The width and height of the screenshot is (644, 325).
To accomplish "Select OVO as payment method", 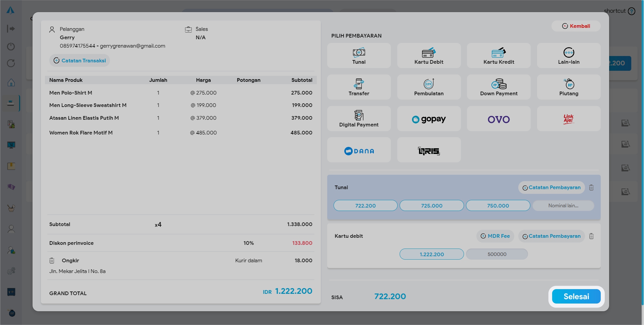I will click(499, 119).
